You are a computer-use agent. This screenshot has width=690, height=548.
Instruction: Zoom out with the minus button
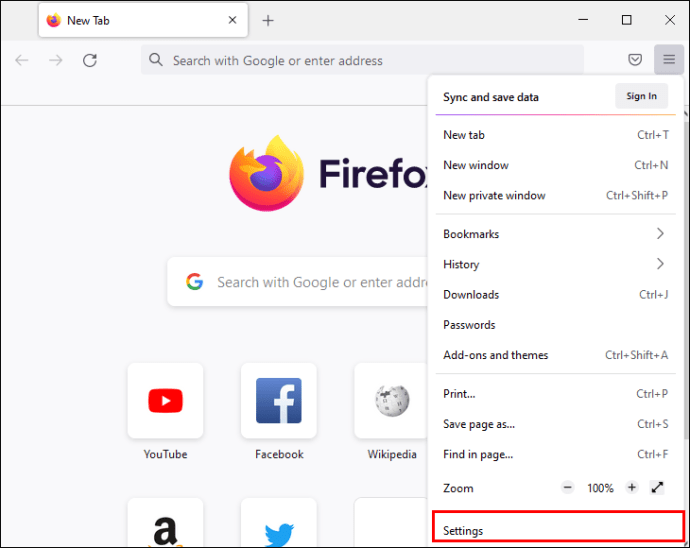click(x=567, y=488)
